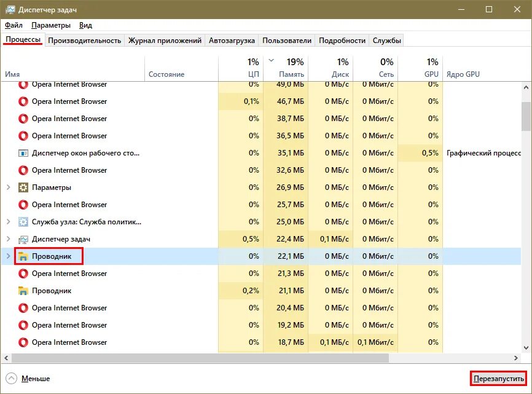Viewport: 532px width, 394px height.
Task: Open the Журнал приложений tab
Action: (165, 41)
